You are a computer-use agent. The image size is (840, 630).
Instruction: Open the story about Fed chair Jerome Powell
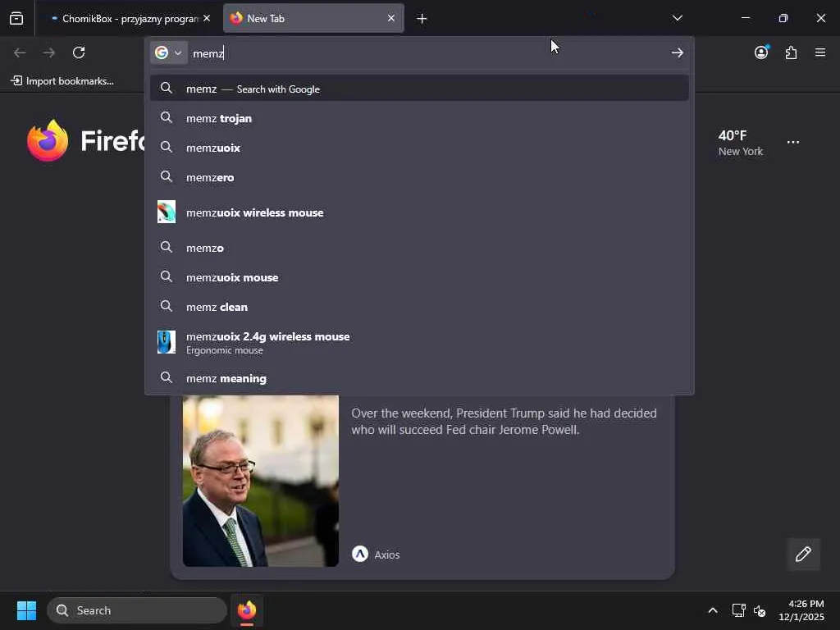[504, 421]
